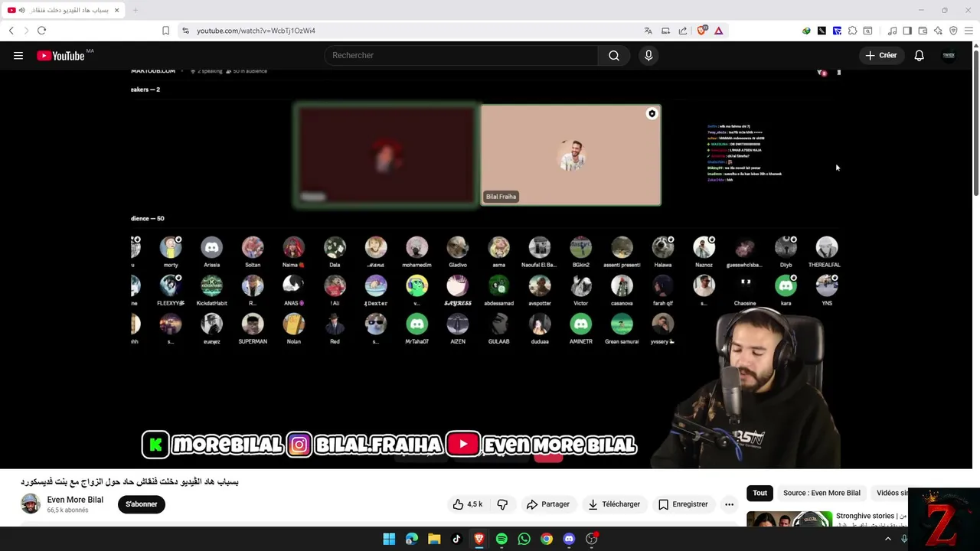
Task: Dislike the video
Action: (x=502, y=504)
